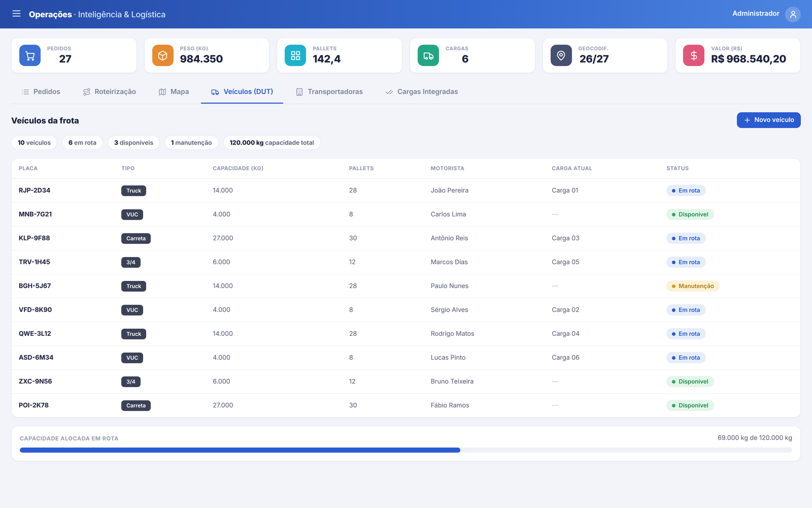Open the hamburger menu icon
Screen dimensions: 812x508
tap(16, 14)
